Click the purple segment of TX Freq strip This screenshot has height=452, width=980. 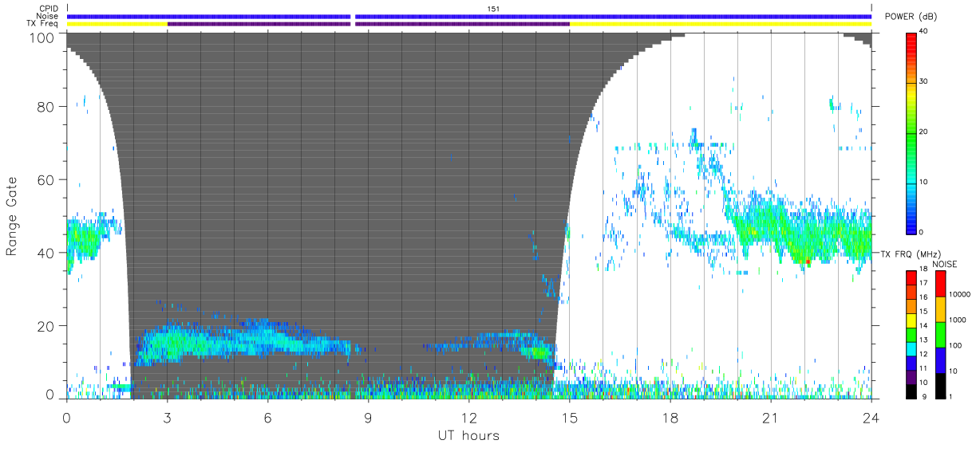tap(368, 24)
